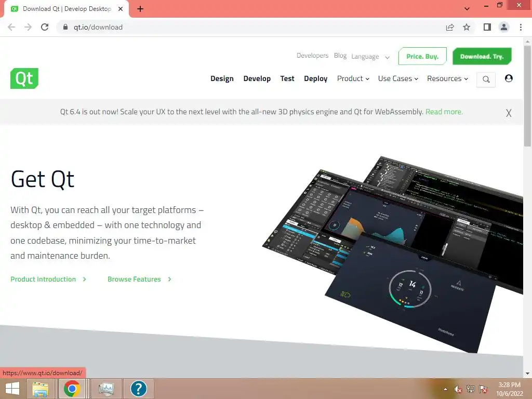Click the Qt Creator screenshots hero image
The height and width of the screenshot is (399, 532).
click(393, 255)
